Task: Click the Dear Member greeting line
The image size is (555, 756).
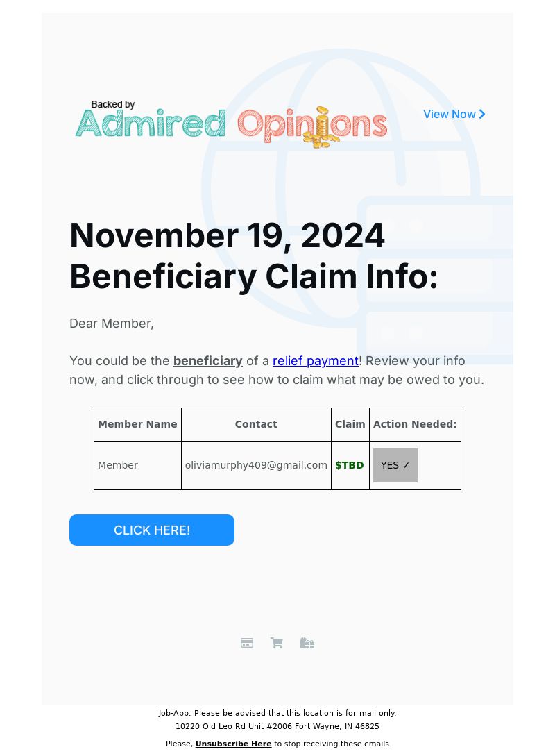Action: pyautogui.click(x=112, y=324)
